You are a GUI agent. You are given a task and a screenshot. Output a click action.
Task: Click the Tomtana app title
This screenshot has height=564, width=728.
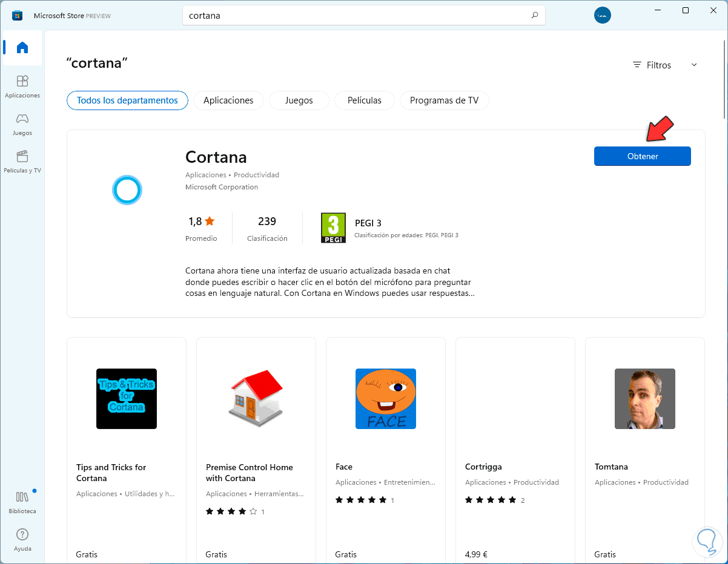611,467
